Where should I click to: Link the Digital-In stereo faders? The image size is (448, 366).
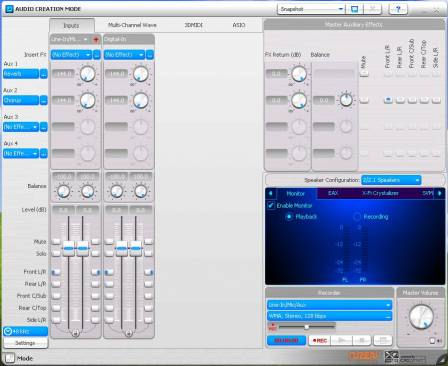tap(129, 333)
